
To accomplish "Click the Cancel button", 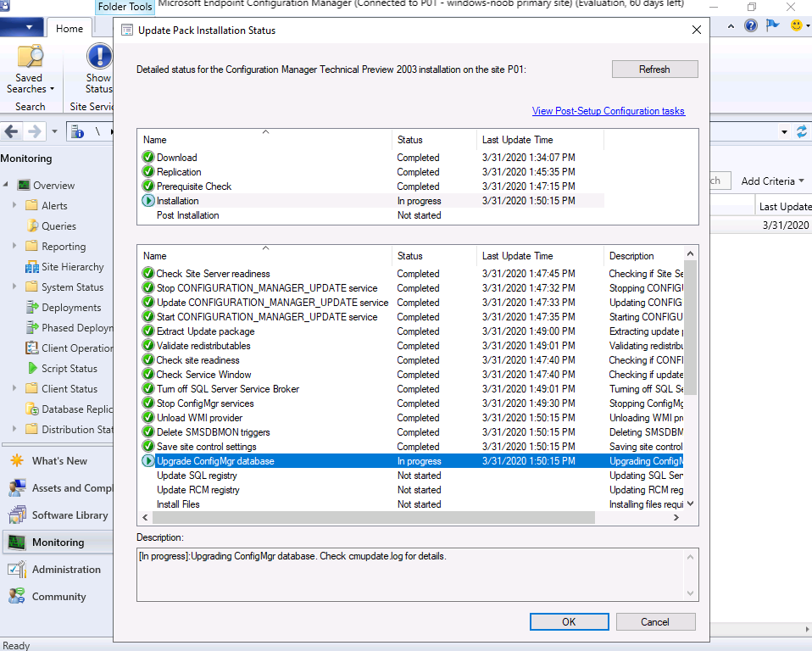I will click(655, 622).
